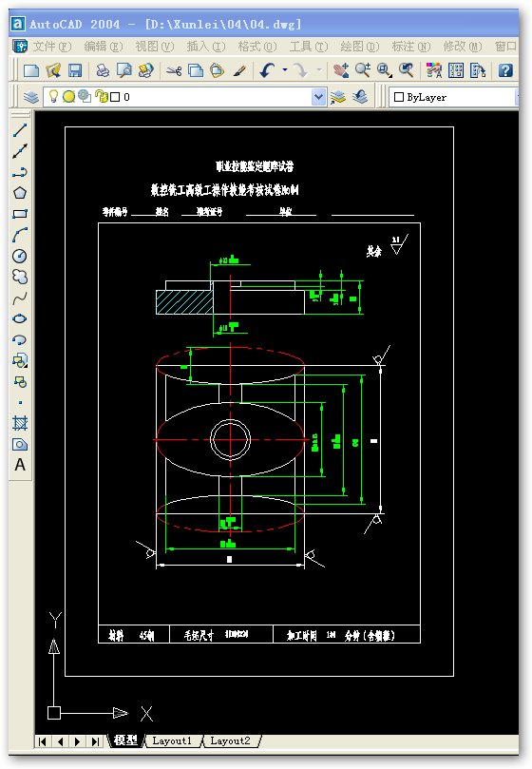Jump to first tab with navigation arrow

[43, 741]
